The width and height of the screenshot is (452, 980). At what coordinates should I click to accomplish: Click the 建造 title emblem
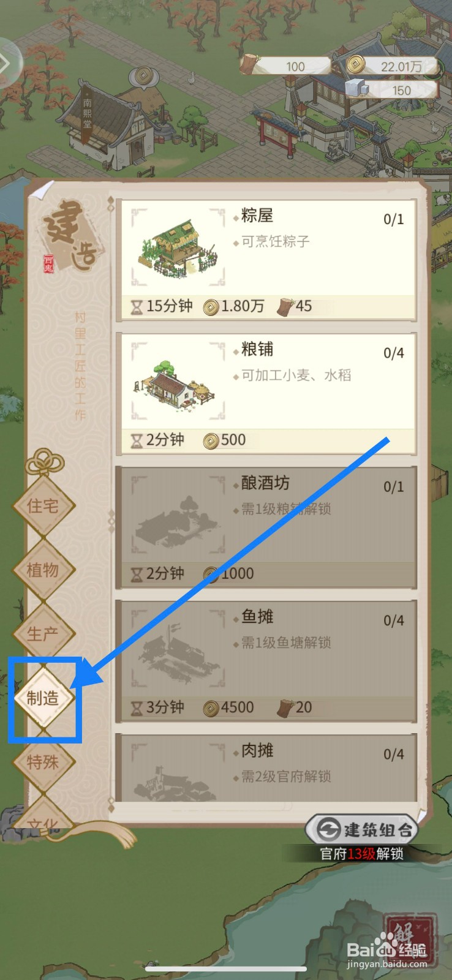(x=70, y=236)
